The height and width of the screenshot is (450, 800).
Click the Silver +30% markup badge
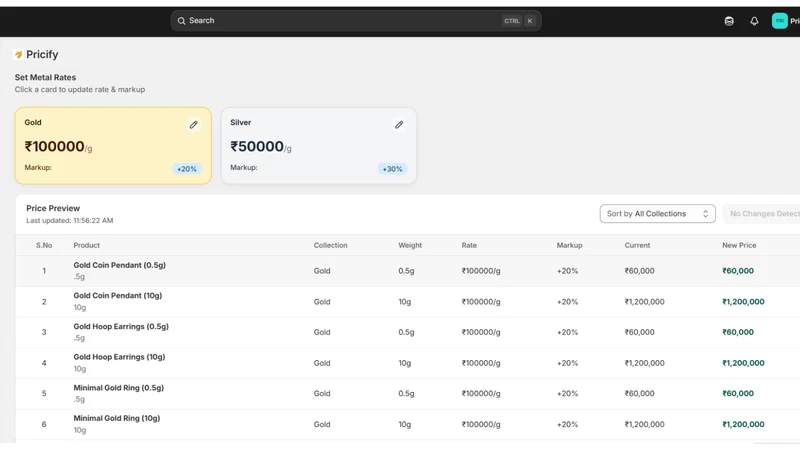392,169
